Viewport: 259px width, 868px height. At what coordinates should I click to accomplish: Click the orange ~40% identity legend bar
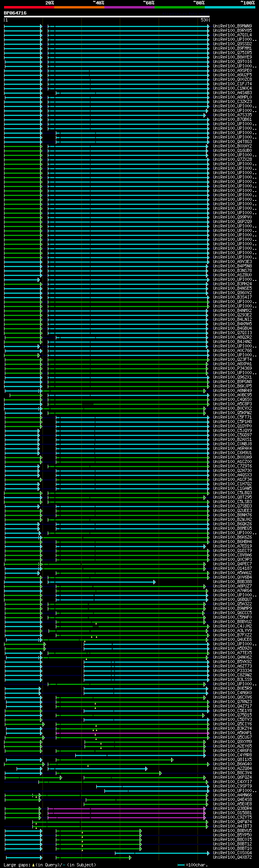(x=79, y=7)
